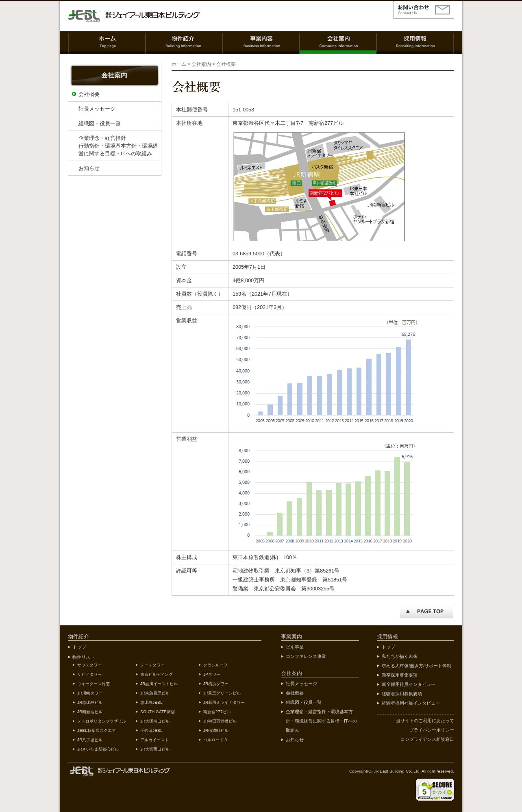Click footer link JR東急目黒ビル

[x=155, y=693]
